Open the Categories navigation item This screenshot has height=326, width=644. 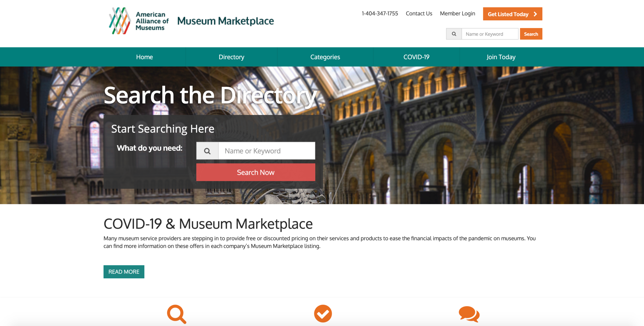tap(325, 57)
